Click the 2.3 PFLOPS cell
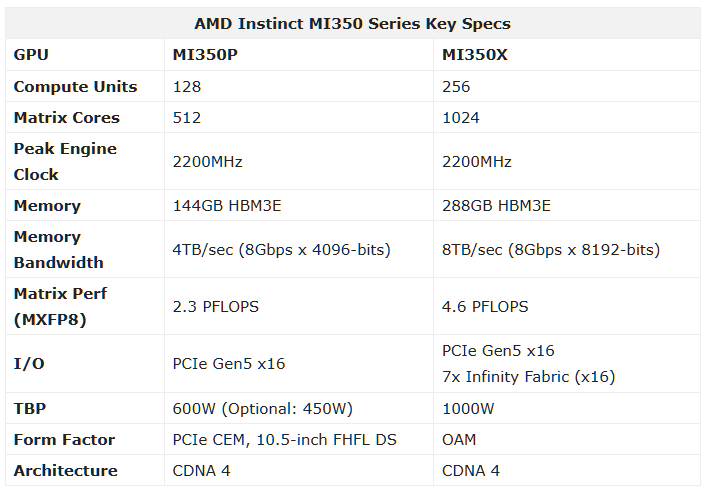 [x=216, y=307]
